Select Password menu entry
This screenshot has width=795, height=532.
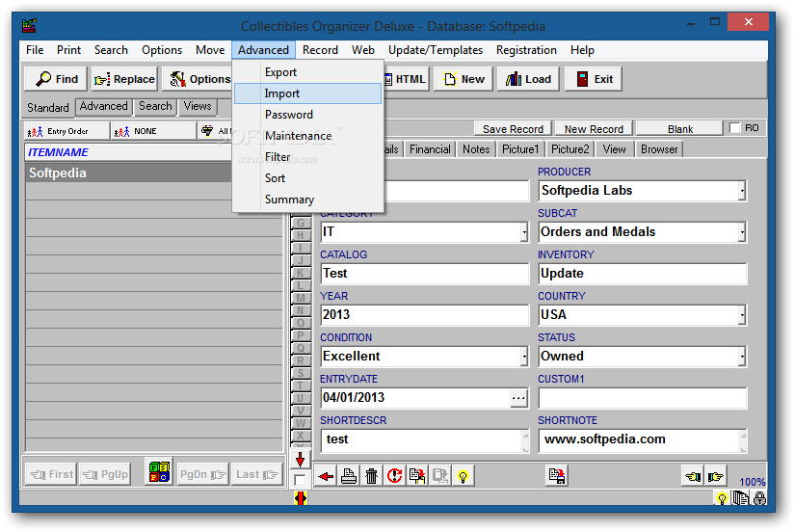(307, 115)
